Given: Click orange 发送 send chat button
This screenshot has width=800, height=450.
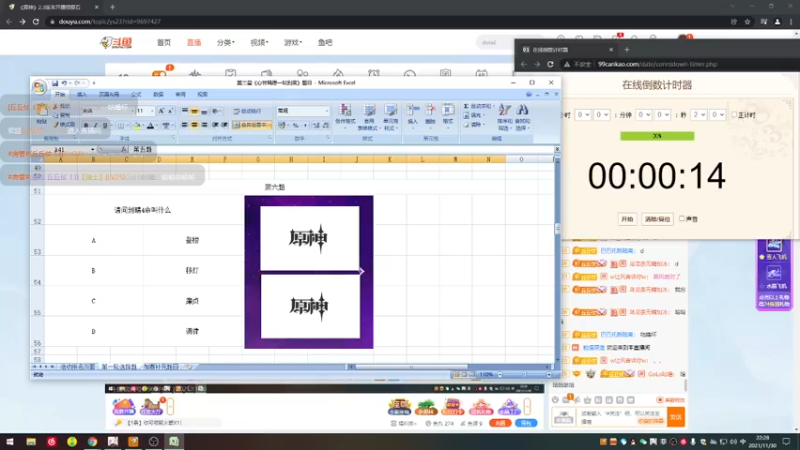Looking at the screenshot, I should [676, 417].
